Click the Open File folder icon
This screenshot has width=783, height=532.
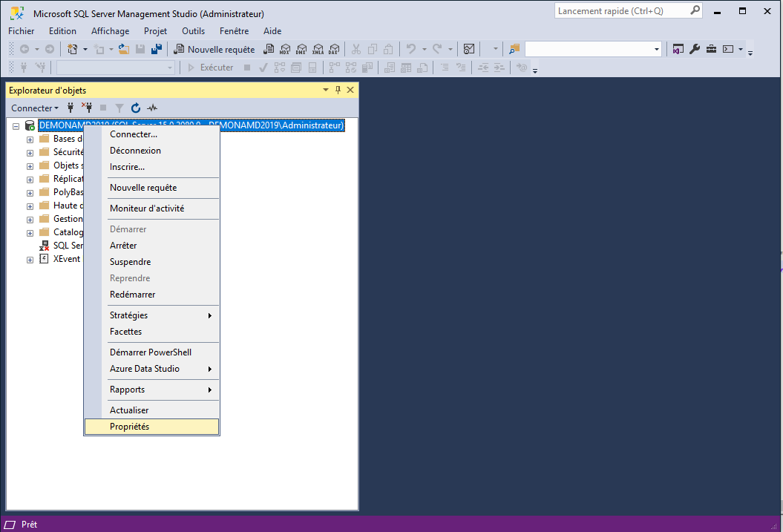[124, 50]
